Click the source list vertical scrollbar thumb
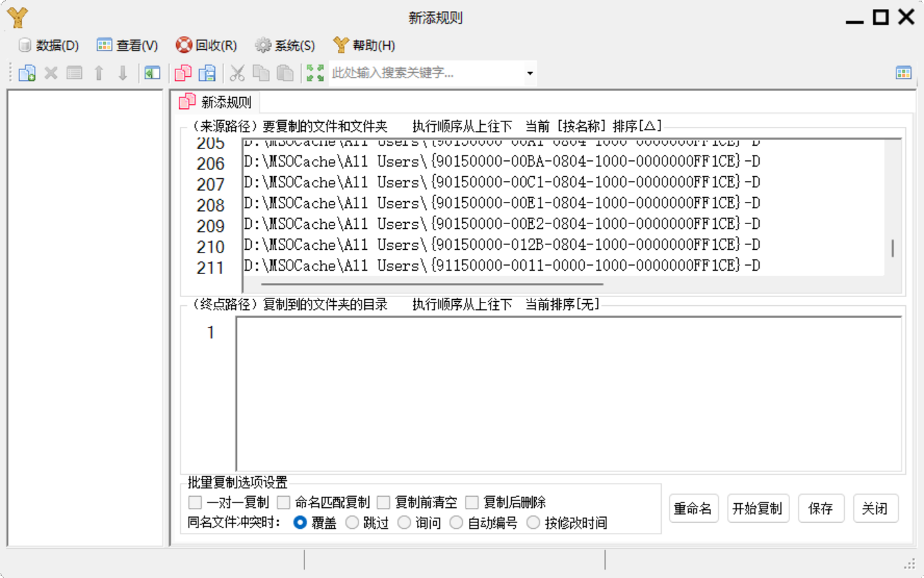This screenshot has width=924, height=578. 893,248
